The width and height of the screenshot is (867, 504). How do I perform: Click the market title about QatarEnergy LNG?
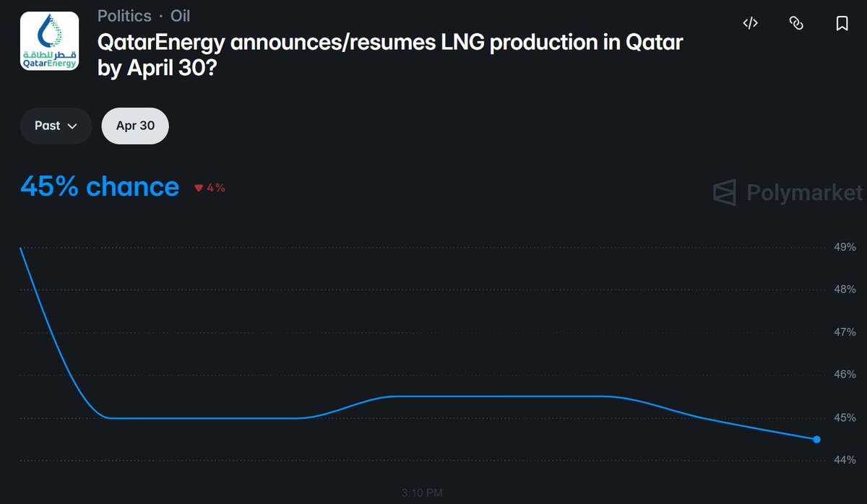point(390,53)
